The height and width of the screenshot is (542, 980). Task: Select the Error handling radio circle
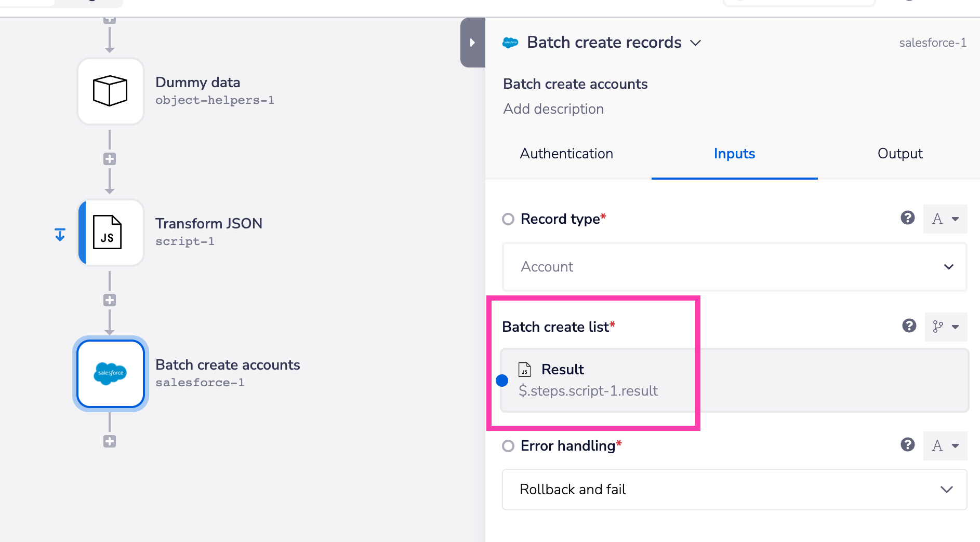pos(508,445)
